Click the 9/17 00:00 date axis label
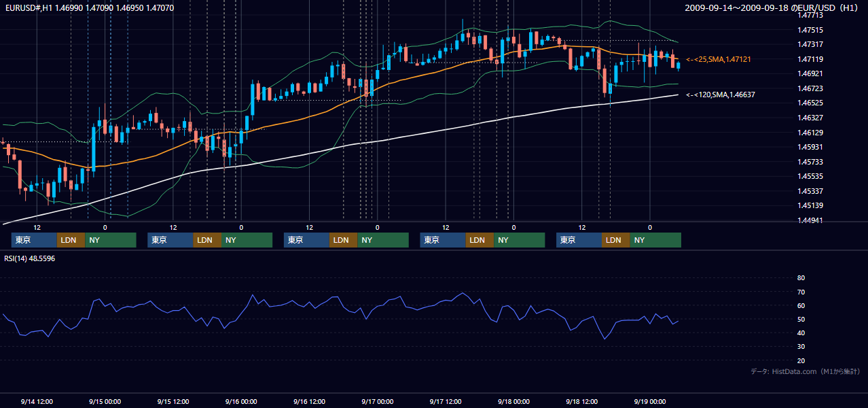 (x=377, y=402)
